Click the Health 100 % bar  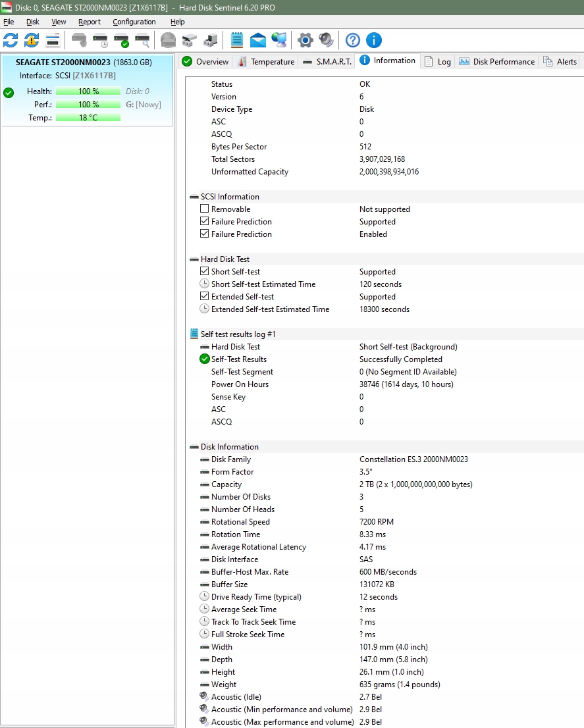(x=88, y=91)
